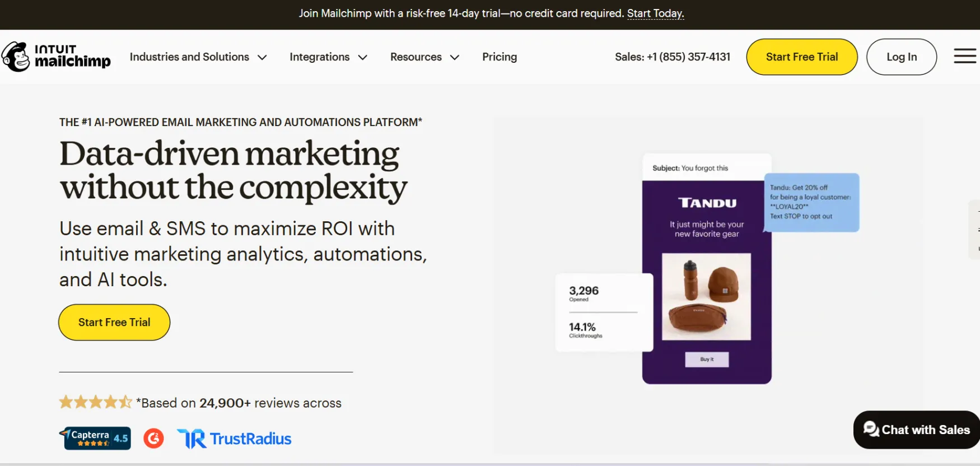Click Start Free Trial in the header

click(801, 57)
